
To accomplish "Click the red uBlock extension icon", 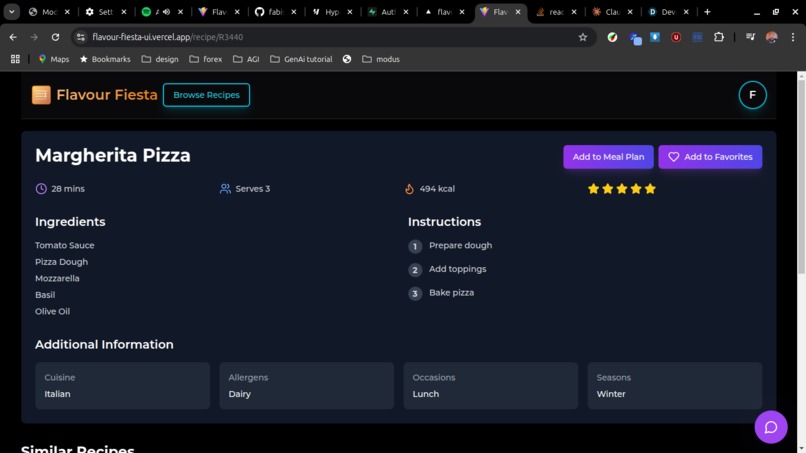I will click(676, 37).
